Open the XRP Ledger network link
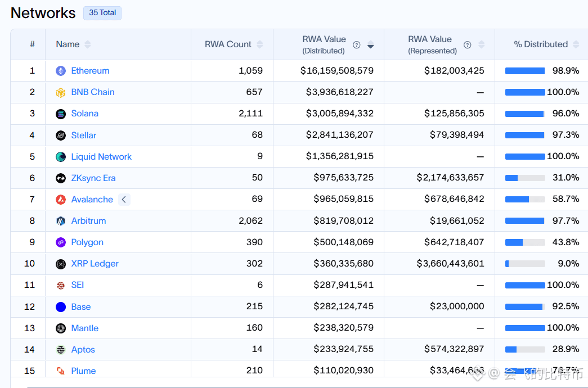Viewport: 588px width, 388px height. click(95, 264)
